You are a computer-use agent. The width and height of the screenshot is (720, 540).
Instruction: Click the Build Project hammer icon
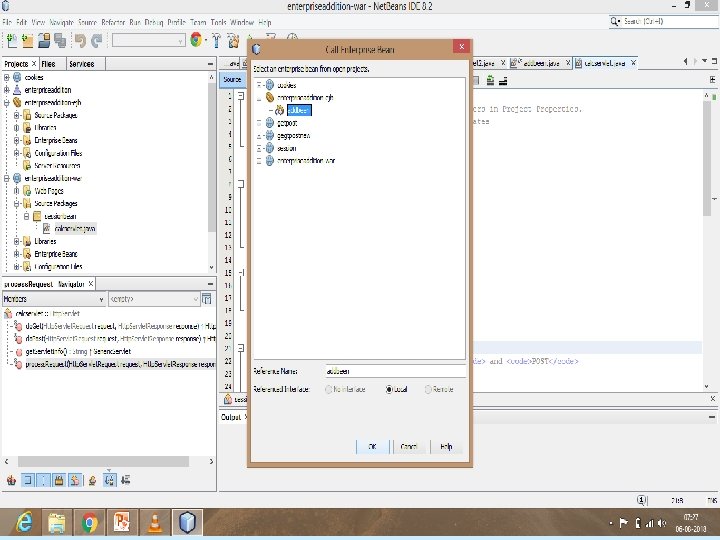point(216,40)
